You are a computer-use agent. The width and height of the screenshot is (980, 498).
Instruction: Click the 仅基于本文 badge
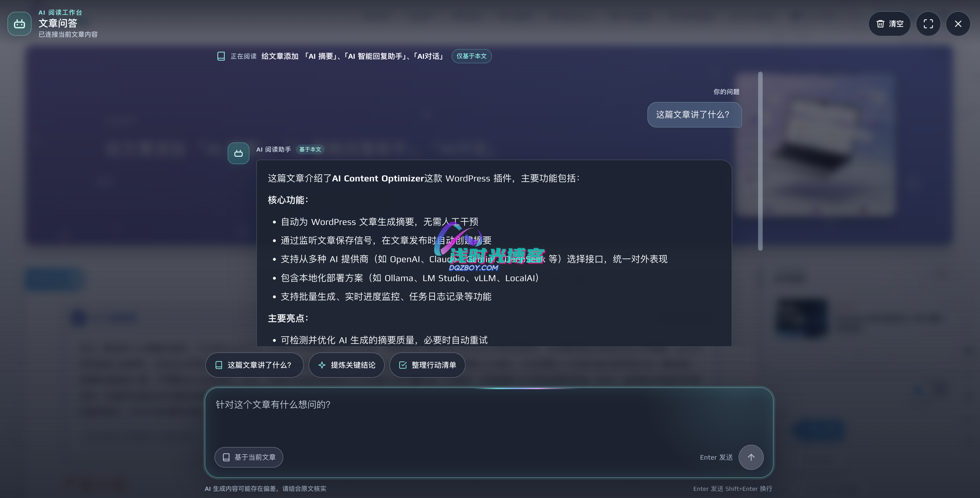click(x=471, y=56)
